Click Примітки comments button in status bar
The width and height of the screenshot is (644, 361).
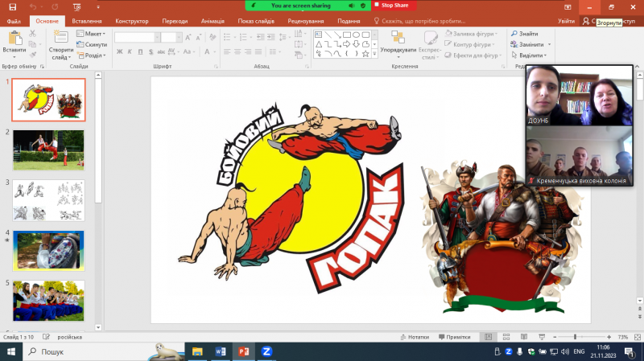click(x=454, y=337)
